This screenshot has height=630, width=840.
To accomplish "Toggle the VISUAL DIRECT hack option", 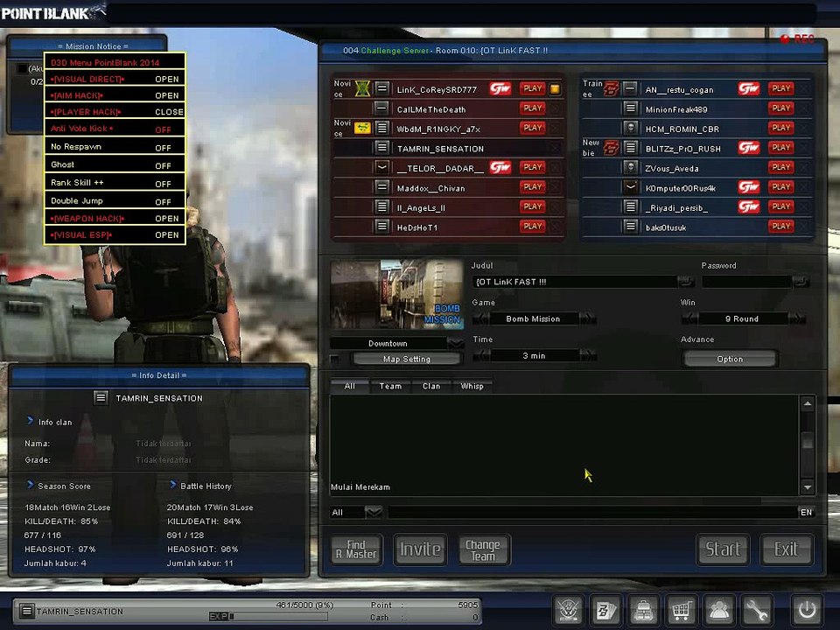I will click(x=115, y=79).
